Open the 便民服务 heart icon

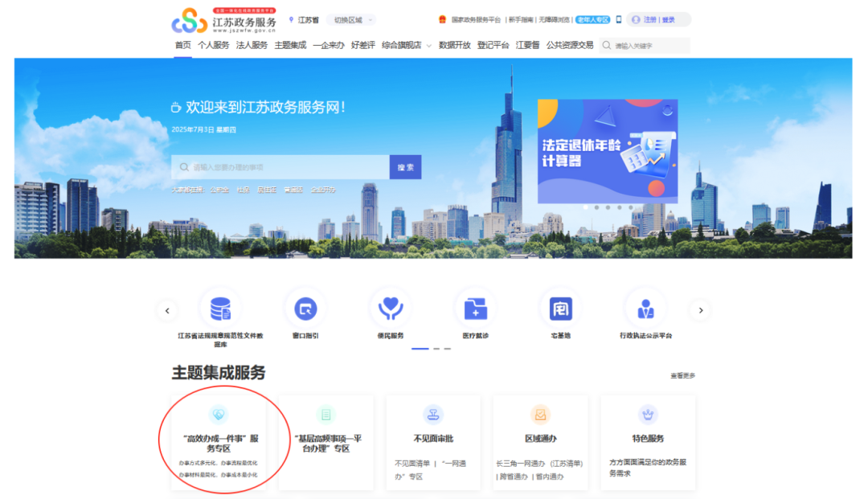pos(391,309)
